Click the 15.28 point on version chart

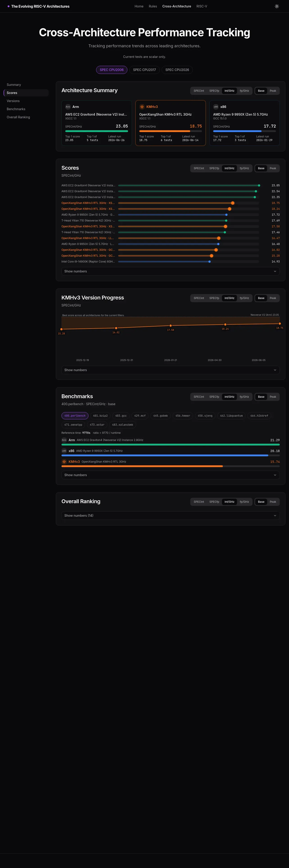[x=62, y=329]
